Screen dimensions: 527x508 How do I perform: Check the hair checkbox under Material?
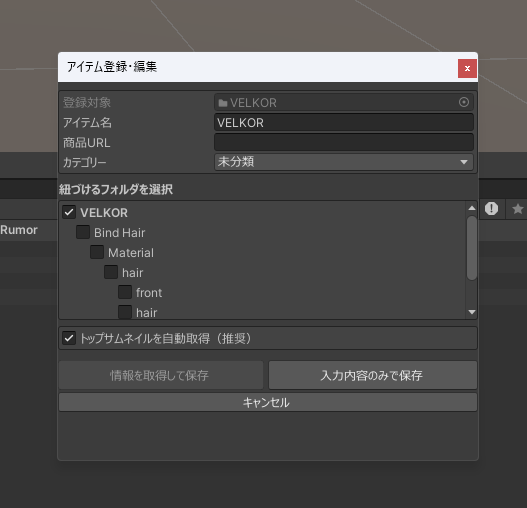click(111, 272)
